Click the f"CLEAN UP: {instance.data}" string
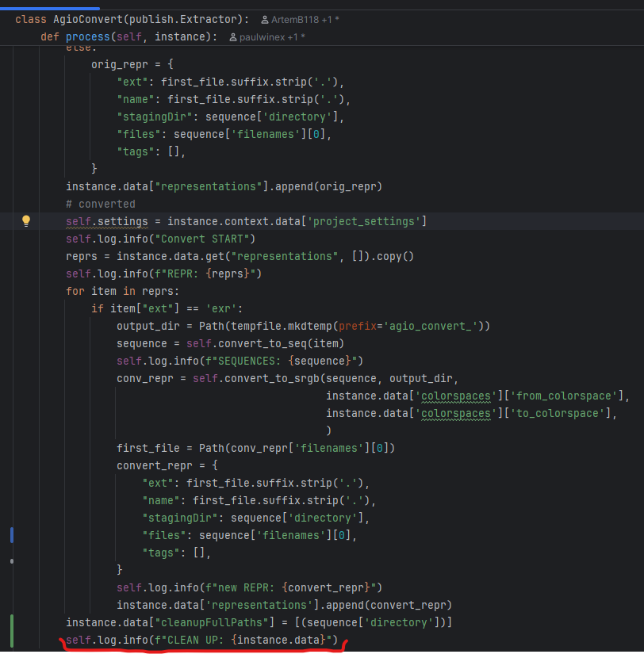The image size is (644, 654). pyautogui.click(x=243, y=641)
